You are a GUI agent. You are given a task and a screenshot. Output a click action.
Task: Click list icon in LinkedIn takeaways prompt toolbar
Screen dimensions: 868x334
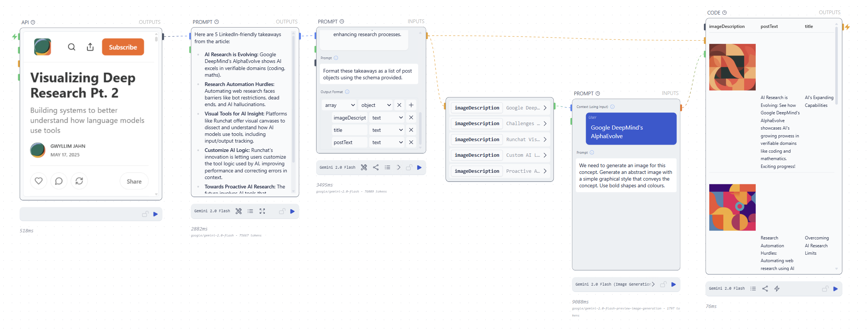250,211
